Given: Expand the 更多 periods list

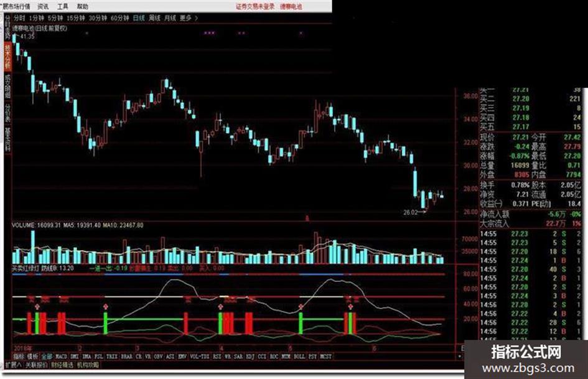Looking at the screenshot, I should 189,17.
